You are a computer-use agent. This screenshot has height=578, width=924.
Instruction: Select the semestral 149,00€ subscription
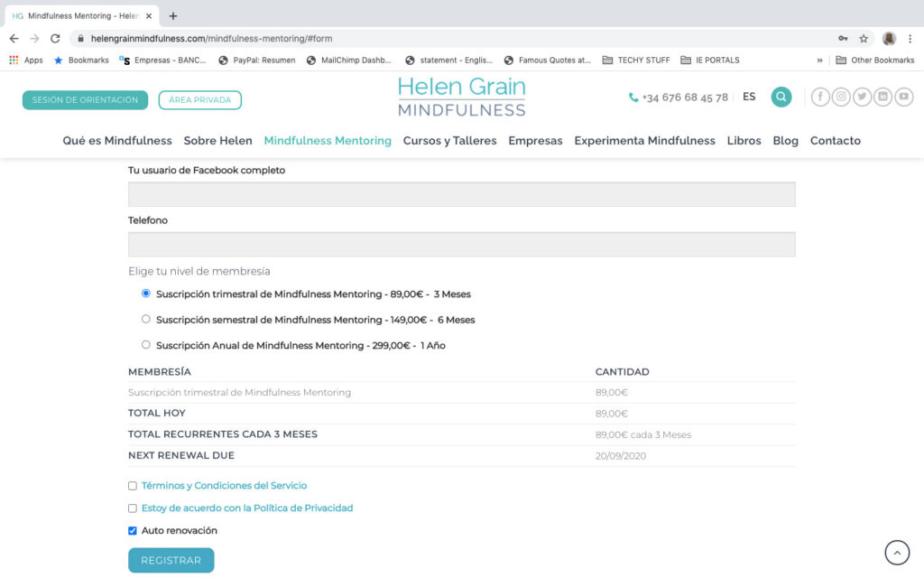coord(145,319)
